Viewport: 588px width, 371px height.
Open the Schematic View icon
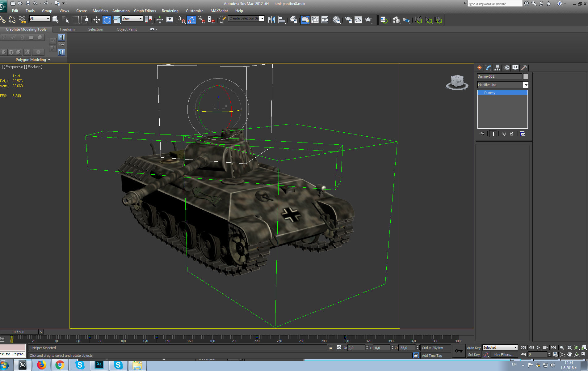tap(325, 20)
